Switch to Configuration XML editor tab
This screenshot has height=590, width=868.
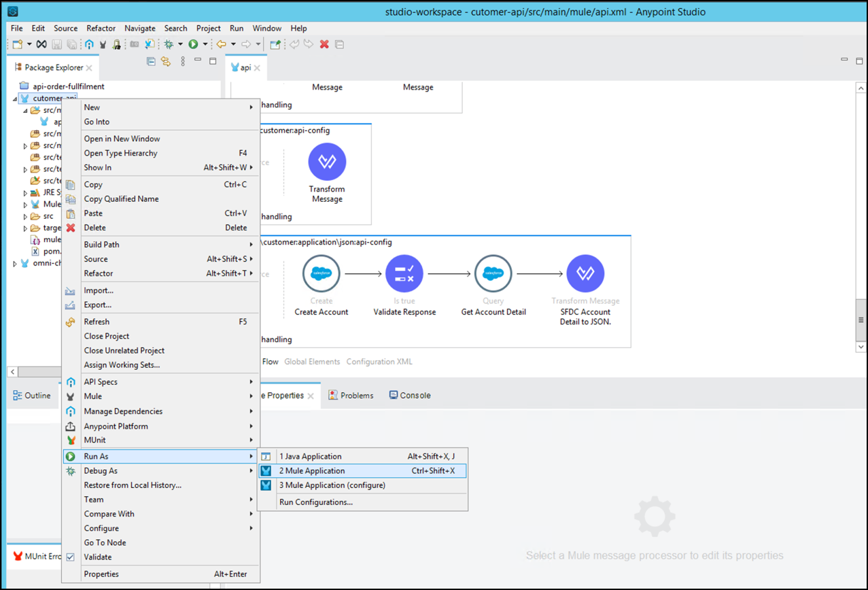click(379, 362)
